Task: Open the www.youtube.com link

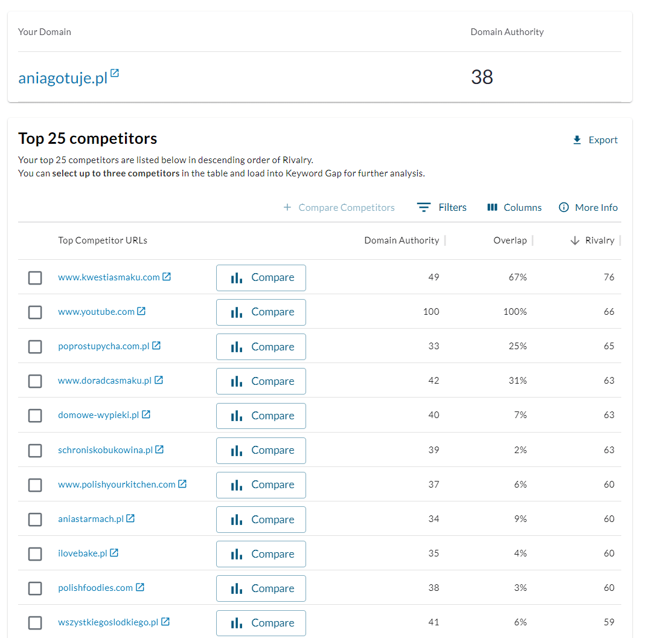Action: [97, 312]
